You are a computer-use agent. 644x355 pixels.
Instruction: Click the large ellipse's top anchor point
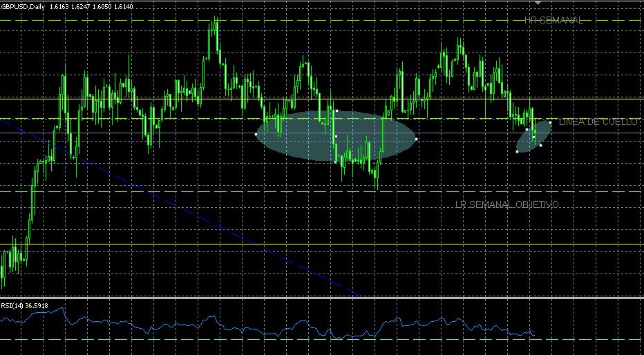click(336, 111)
